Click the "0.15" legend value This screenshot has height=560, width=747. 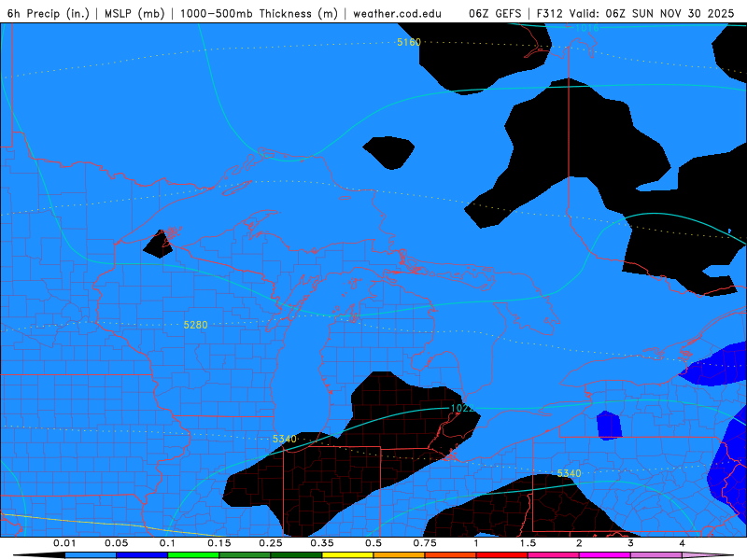pos(219,543)
